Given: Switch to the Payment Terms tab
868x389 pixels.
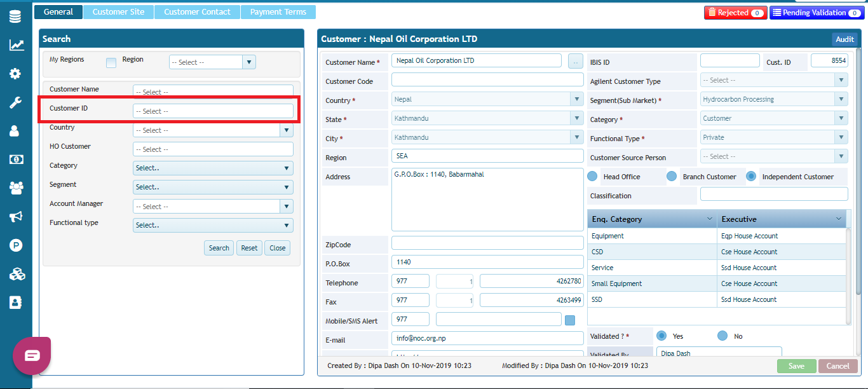Looking at the screenshot, I should tap(278, 11).
